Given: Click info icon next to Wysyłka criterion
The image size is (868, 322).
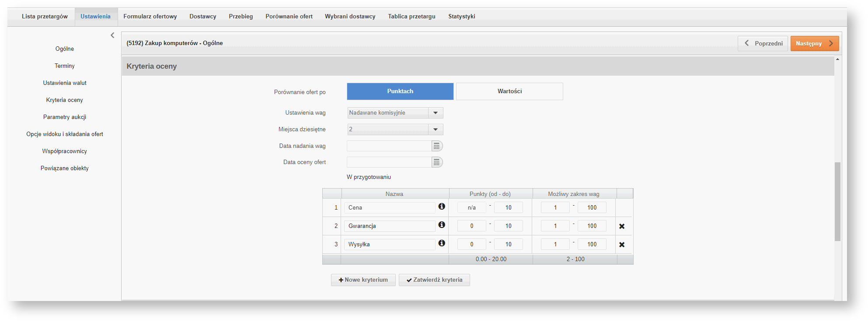Looking at the screenshot, I should (442, 243).
